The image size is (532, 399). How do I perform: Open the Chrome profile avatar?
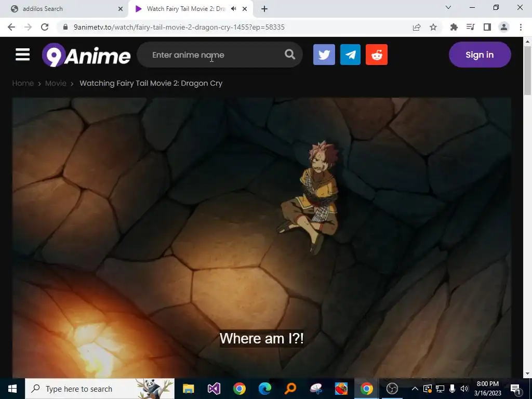tap(504, 27)
